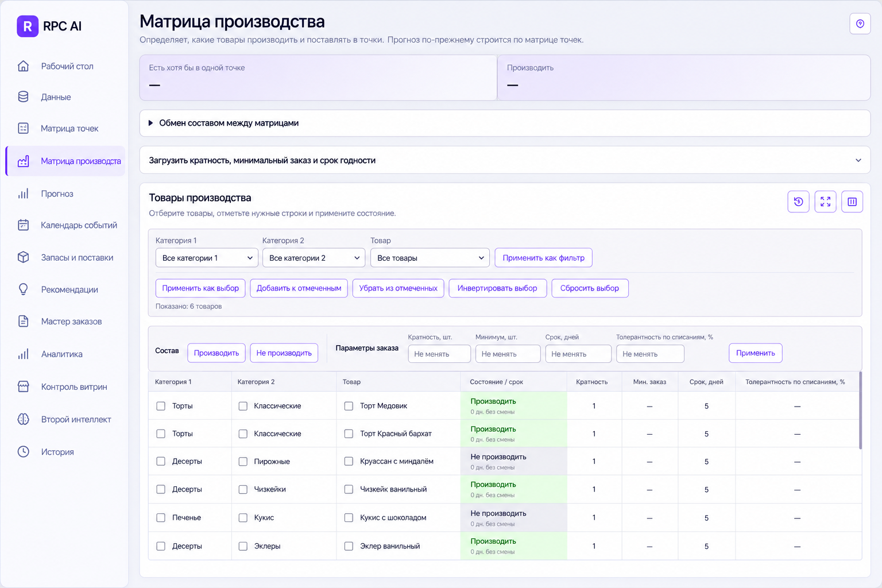This screenshot has width=882, height=588.
Task: Click the Толерантность по списаниям input field
Action: point(650,354)
